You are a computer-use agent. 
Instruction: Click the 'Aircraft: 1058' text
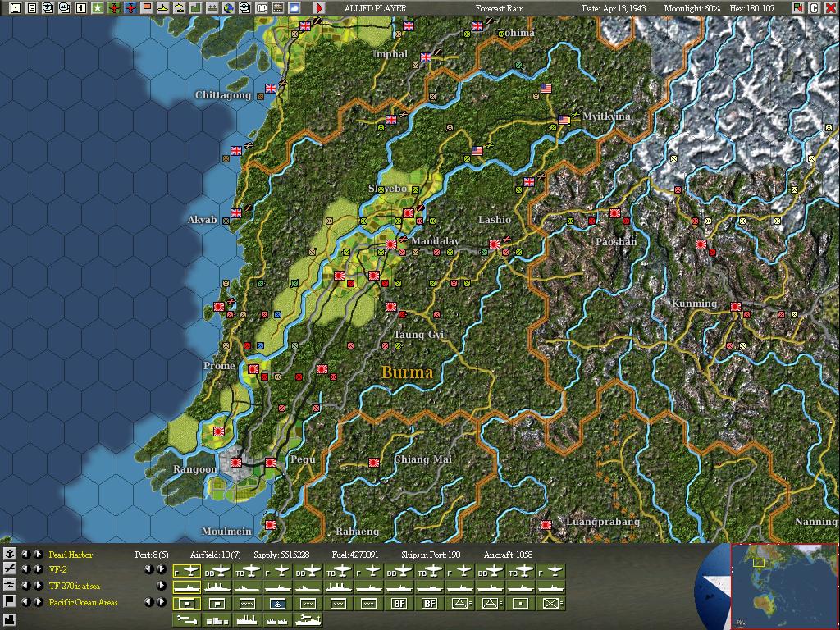pyautogui.click(x=508, y=555)
